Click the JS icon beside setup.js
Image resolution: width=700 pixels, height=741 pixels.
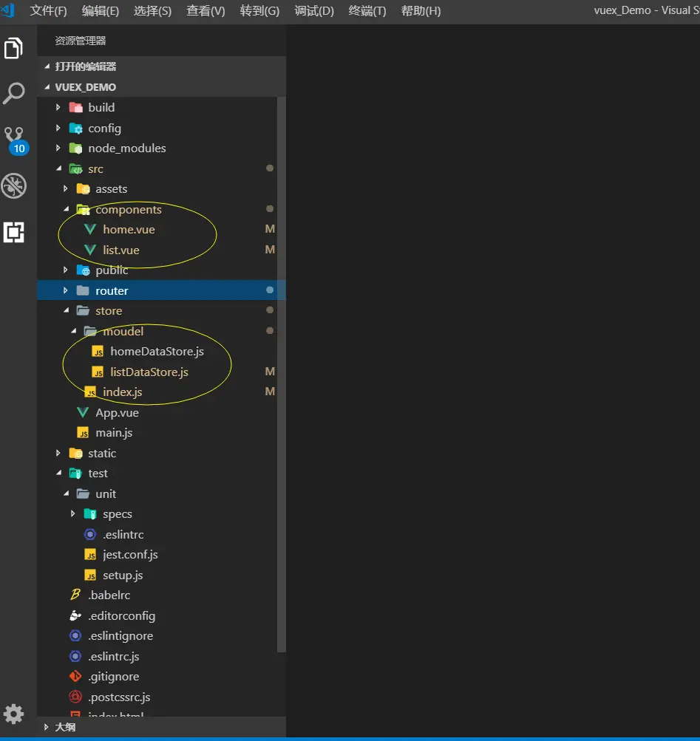[90, 575]
